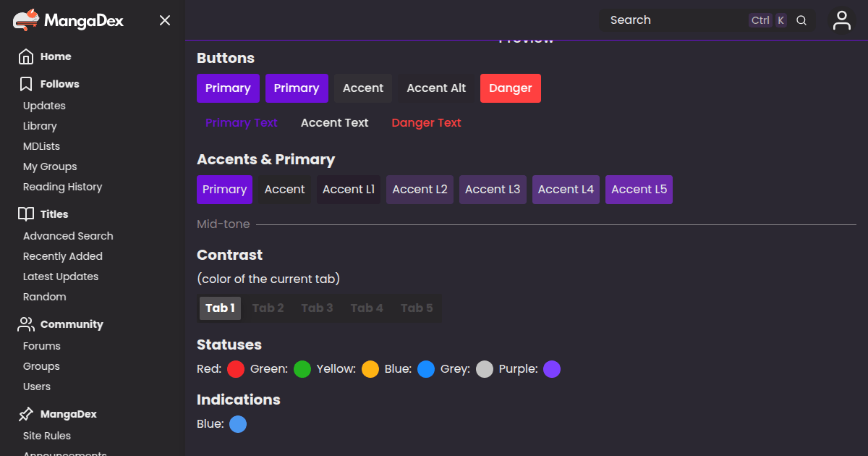This screenshot has height=456, width=868.
Task: Click the Community people icon
Action: tap(26, 324)
